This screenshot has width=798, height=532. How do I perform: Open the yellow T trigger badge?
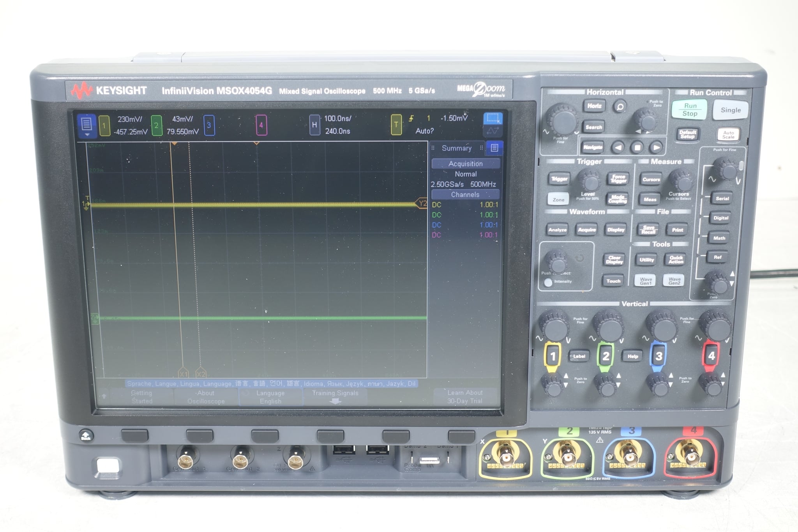point(396,125)
